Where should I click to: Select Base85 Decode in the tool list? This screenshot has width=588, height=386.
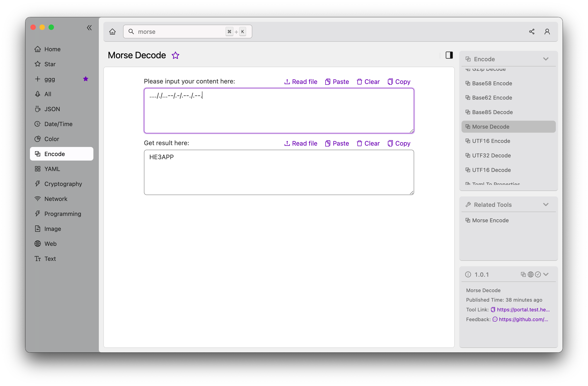point(508,112)
